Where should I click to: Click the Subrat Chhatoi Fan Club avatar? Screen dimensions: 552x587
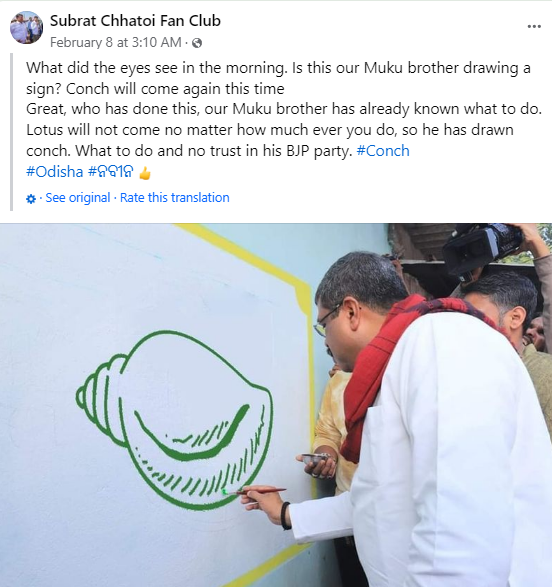[x=26, y=27]
